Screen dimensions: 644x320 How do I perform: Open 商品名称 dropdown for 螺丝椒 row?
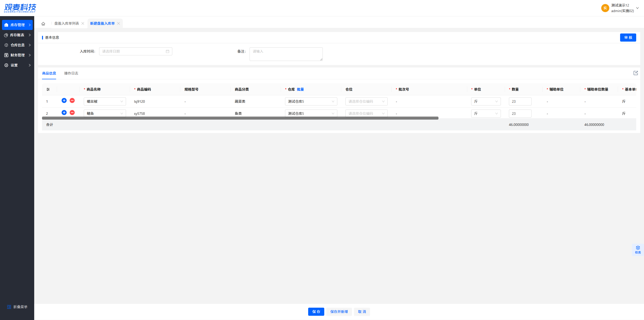click(105, 101)
